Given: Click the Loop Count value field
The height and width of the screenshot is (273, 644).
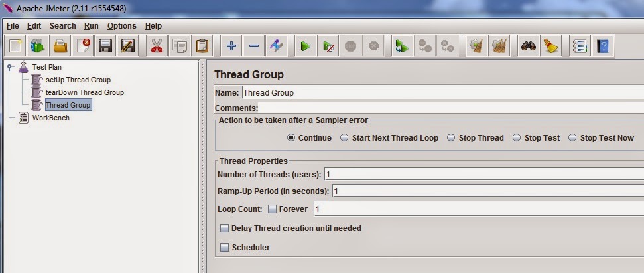Looking at the screenshot, I should click(x=479, y=209).
